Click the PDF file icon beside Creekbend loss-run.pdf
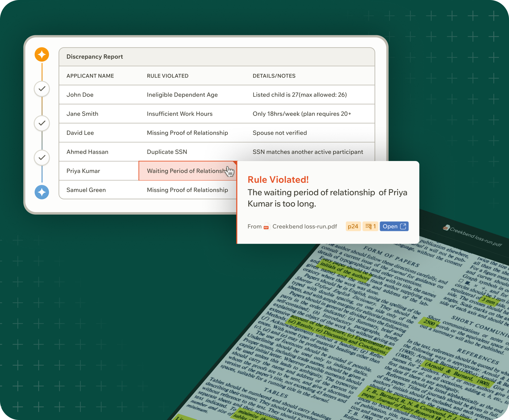 click(x=267, y=226)
